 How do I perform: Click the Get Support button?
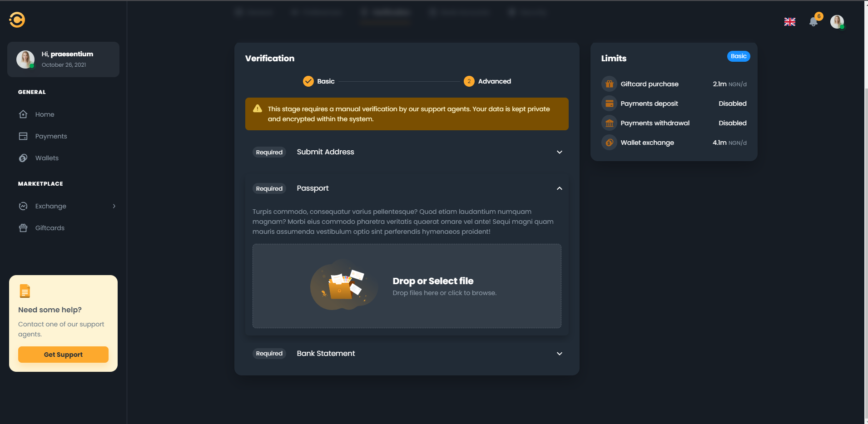pos(63,355)
